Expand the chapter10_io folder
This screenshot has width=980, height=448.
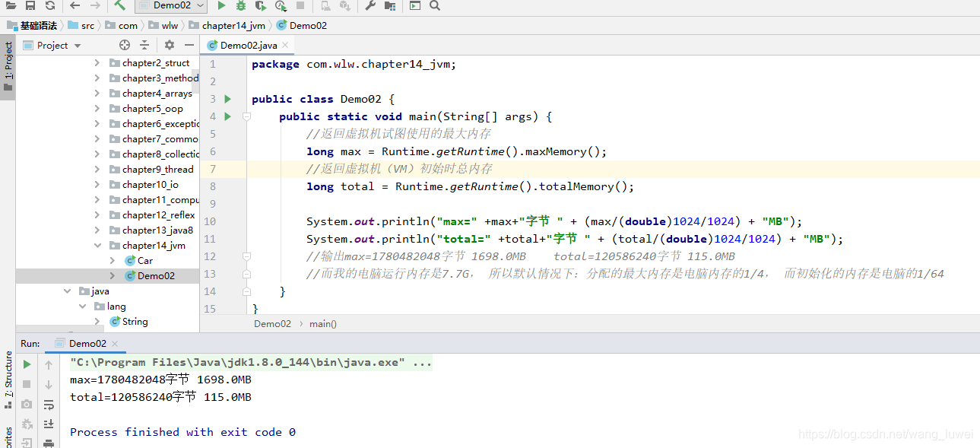[97, 185]
